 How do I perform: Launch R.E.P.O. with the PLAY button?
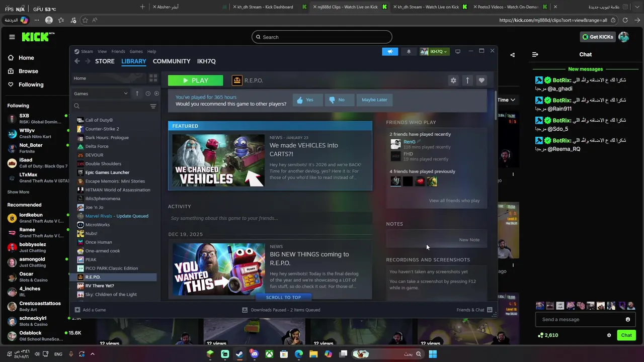195,80
